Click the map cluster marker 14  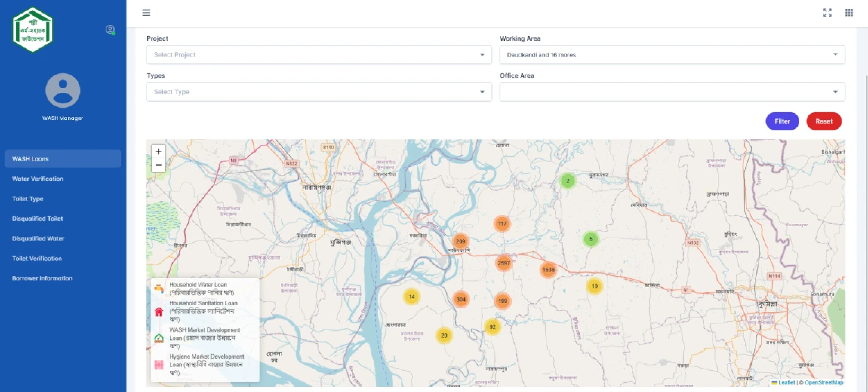point(412,297)
